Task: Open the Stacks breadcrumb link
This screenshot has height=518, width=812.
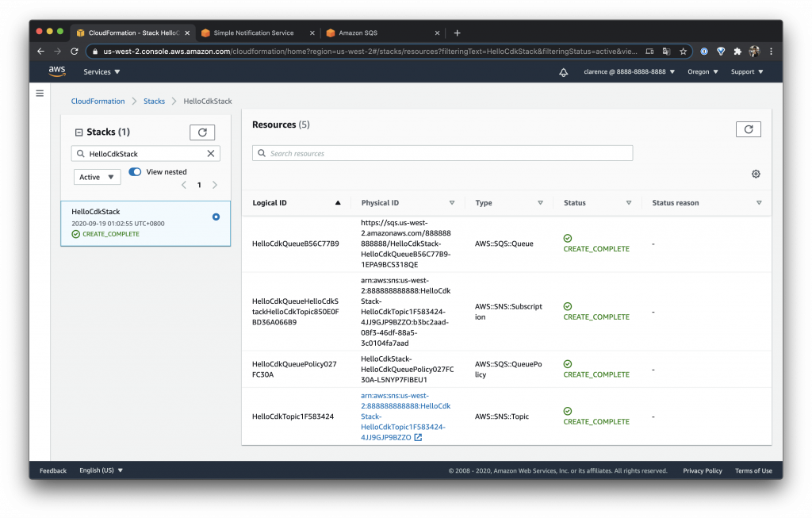Action: 154,101
